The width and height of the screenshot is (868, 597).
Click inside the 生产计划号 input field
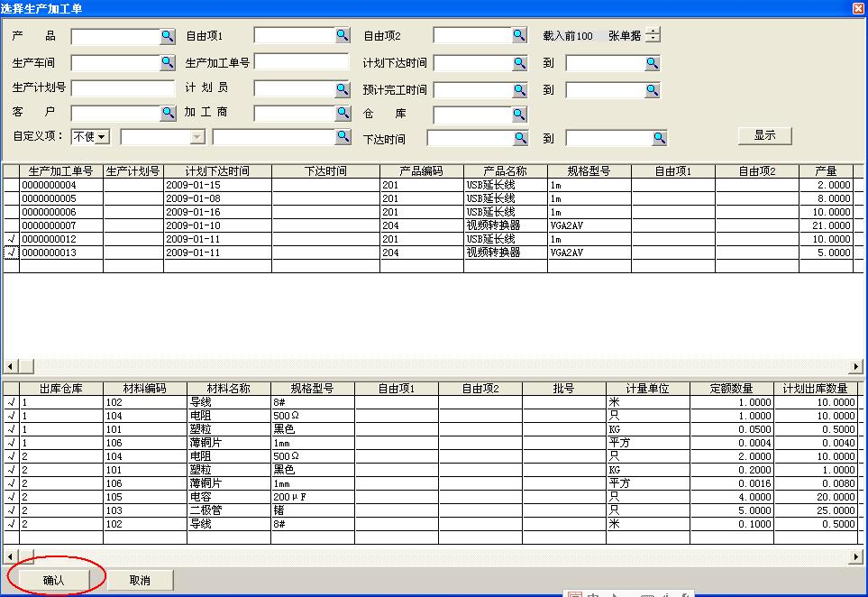pos(122,87)
